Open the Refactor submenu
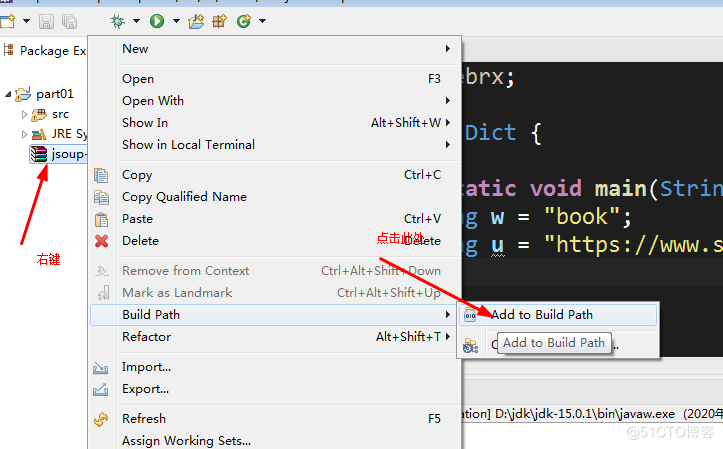723x449 pixels. tap(146, 337)
